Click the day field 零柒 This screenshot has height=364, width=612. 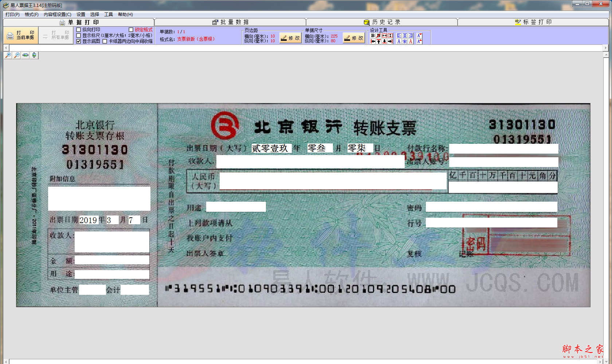tap(360, 148)
